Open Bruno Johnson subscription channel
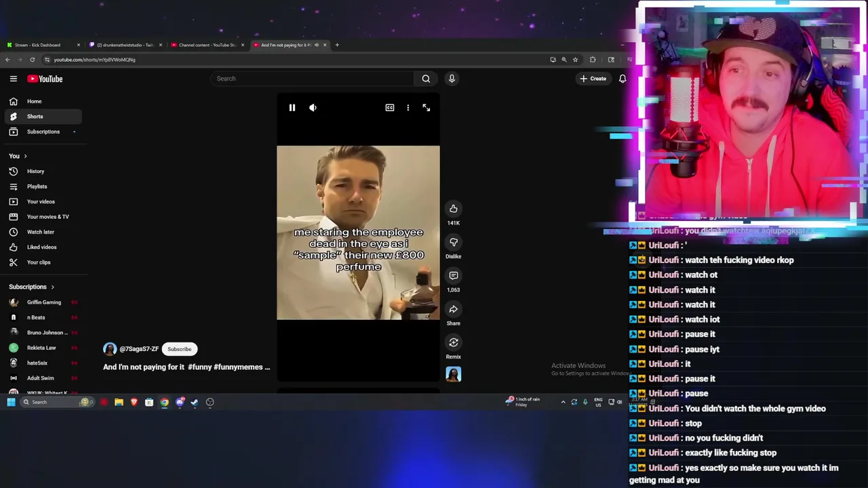 43,333
